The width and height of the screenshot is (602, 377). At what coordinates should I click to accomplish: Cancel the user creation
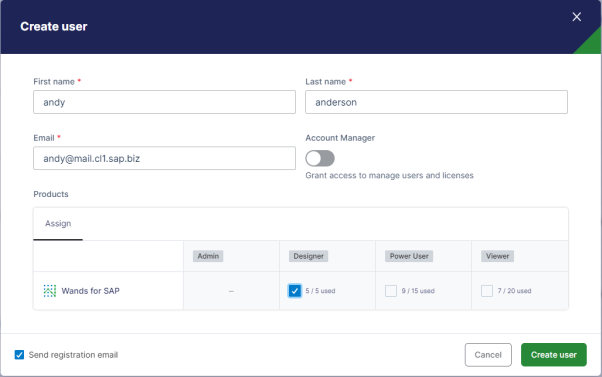tap(488, 355)
